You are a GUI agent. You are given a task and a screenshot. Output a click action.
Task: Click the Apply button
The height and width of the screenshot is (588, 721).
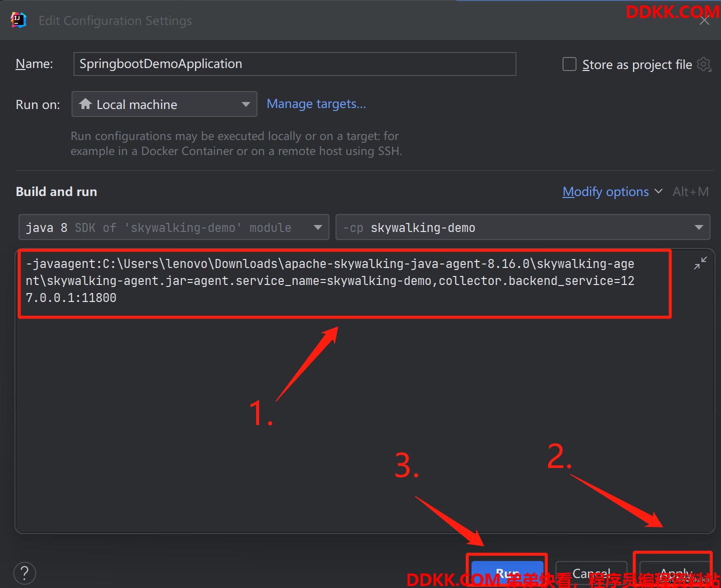[676, 573]
